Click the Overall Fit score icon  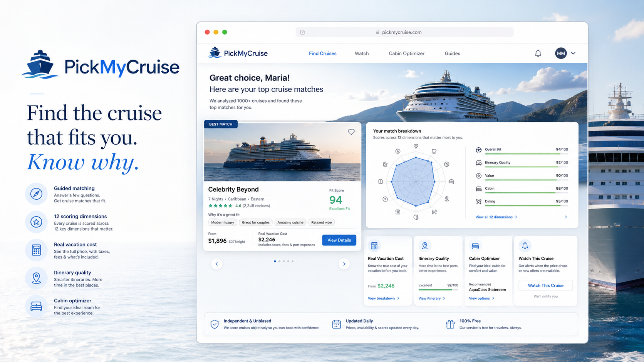[478, 150]
